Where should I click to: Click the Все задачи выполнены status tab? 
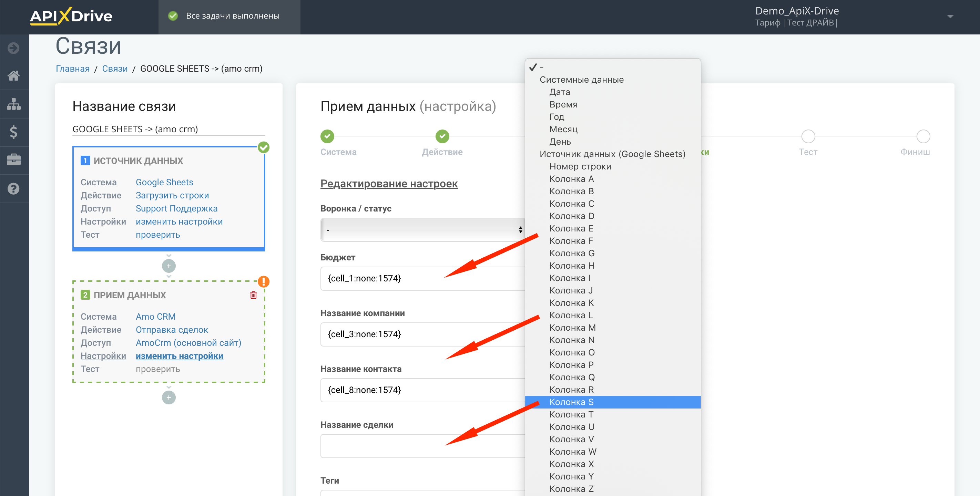coord(229,17)
